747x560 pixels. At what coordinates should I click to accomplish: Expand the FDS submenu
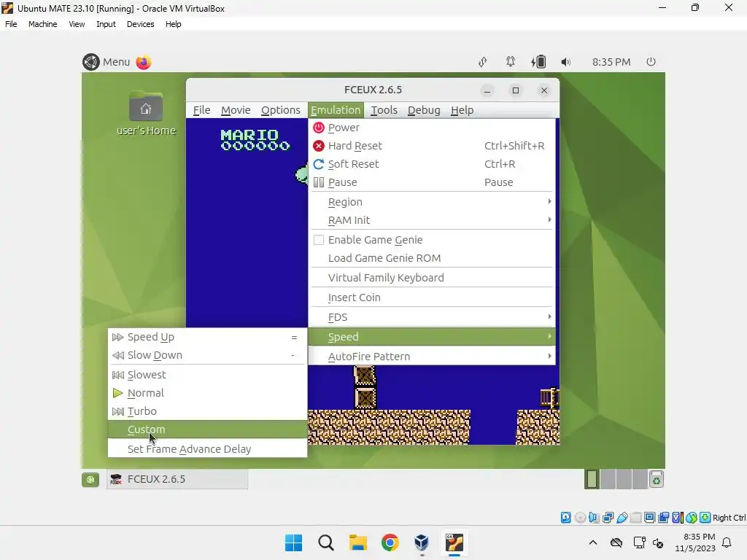pyautogui.click(x=432, y=317)
